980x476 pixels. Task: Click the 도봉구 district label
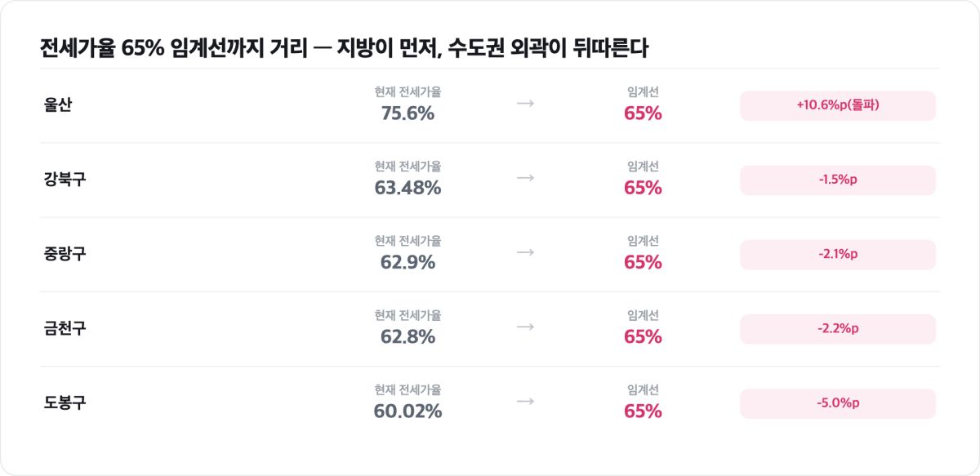65,403
